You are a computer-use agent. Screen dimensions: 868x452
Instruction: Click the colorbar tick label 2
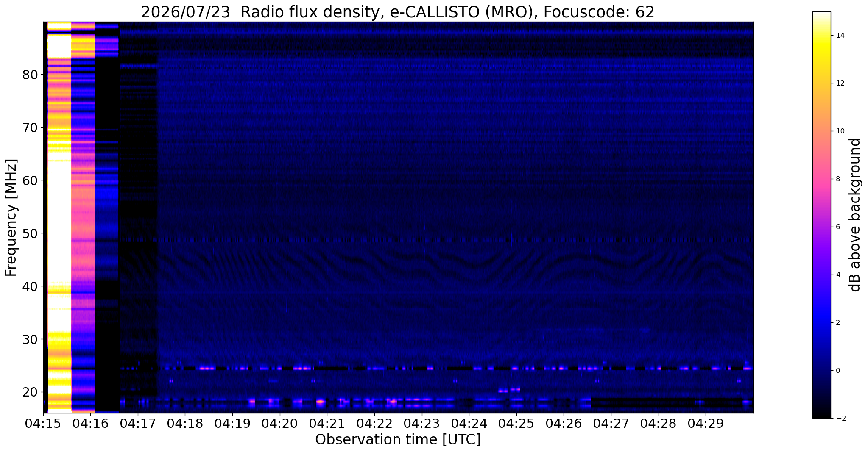[x=837, y=323]
